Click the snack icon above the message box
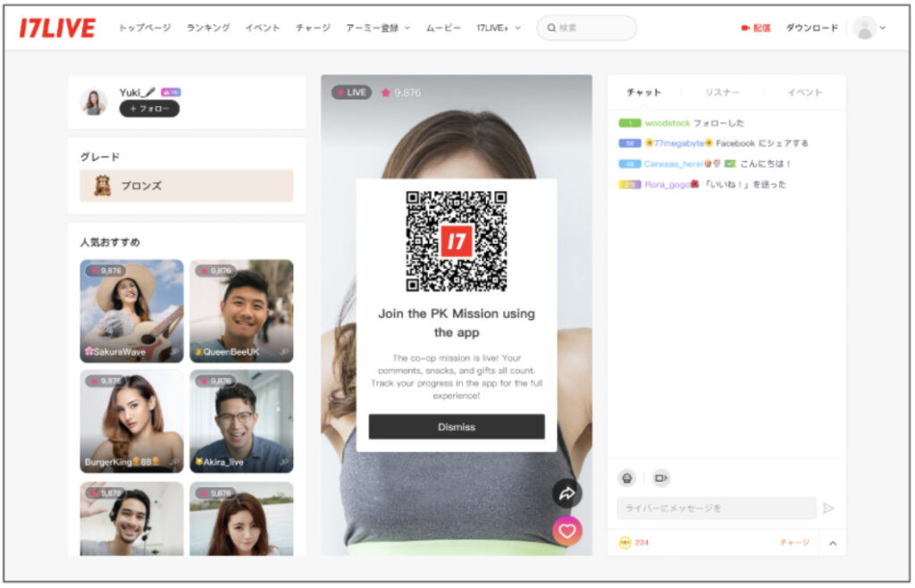 (626, 478)
